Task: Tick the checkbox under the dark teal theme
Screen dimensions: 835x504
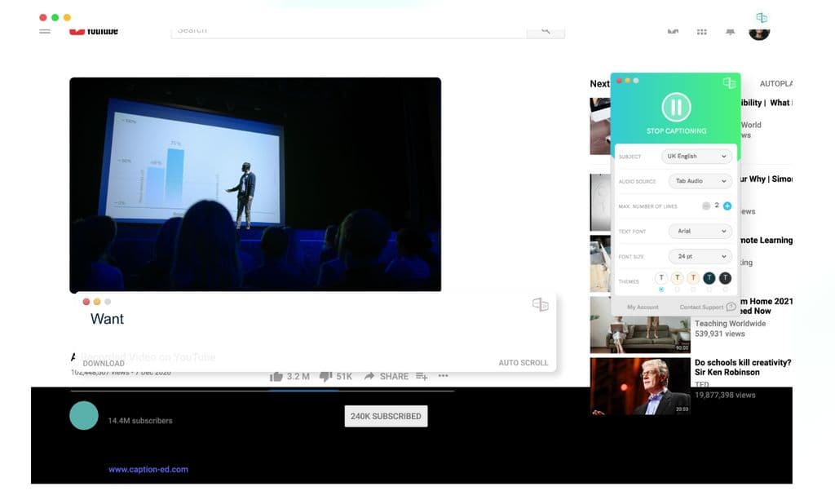Action: (709, 290)
